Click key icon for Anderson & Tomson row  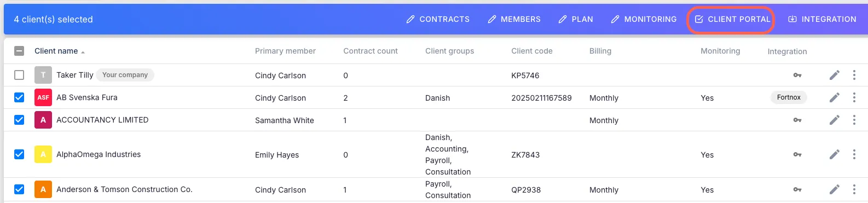pyautogui.click(x=797, y=189)
